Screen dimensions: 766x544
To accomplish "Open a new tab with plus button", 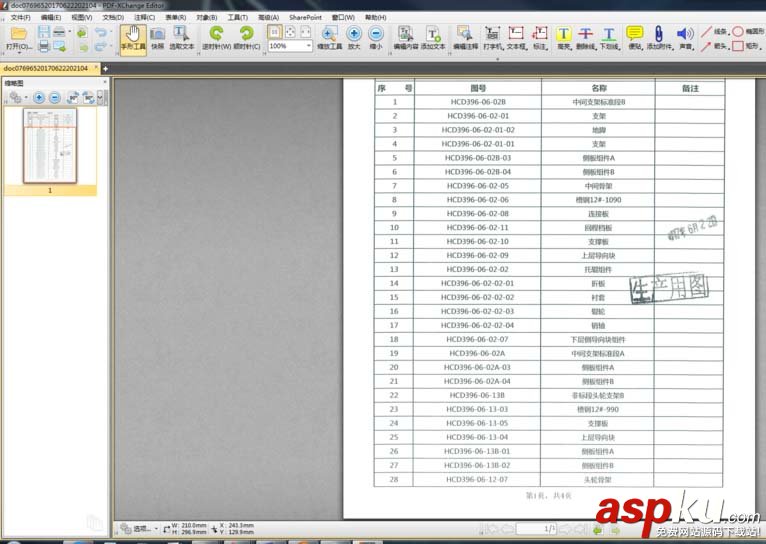I will coord(105,69).
